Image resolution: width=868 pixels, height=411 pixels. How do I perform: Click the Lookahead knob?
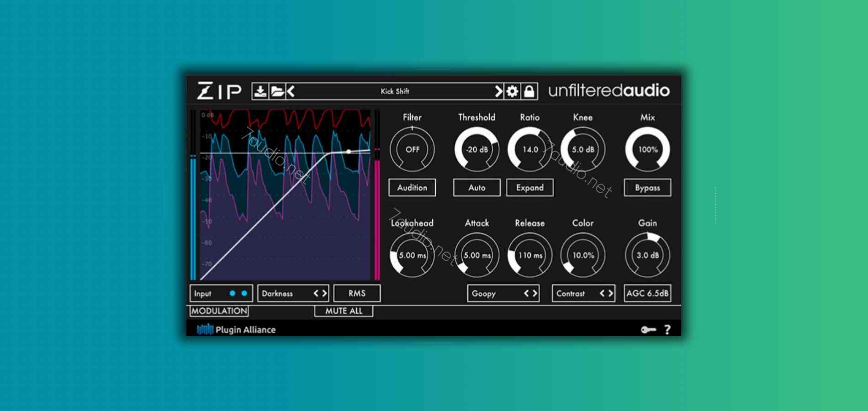[x=412, y=255]
